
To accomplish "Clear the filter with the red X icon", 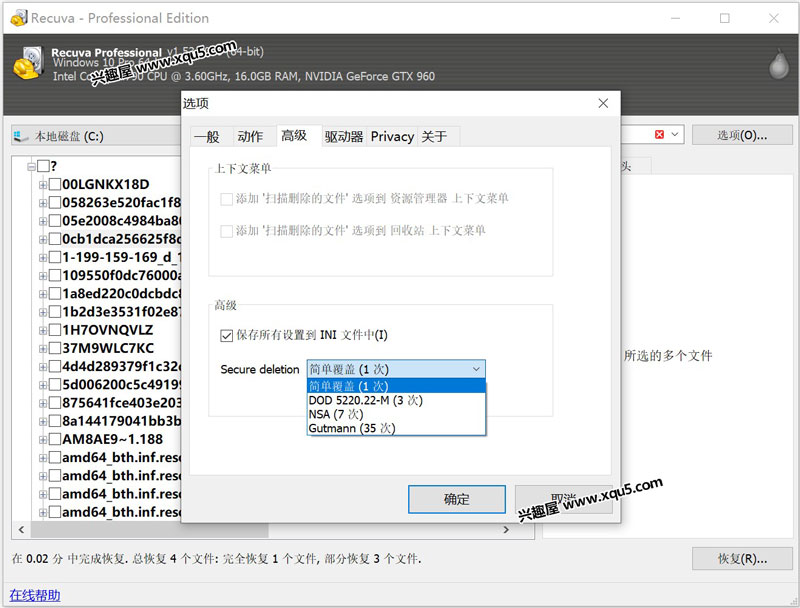I will (659, 135).
